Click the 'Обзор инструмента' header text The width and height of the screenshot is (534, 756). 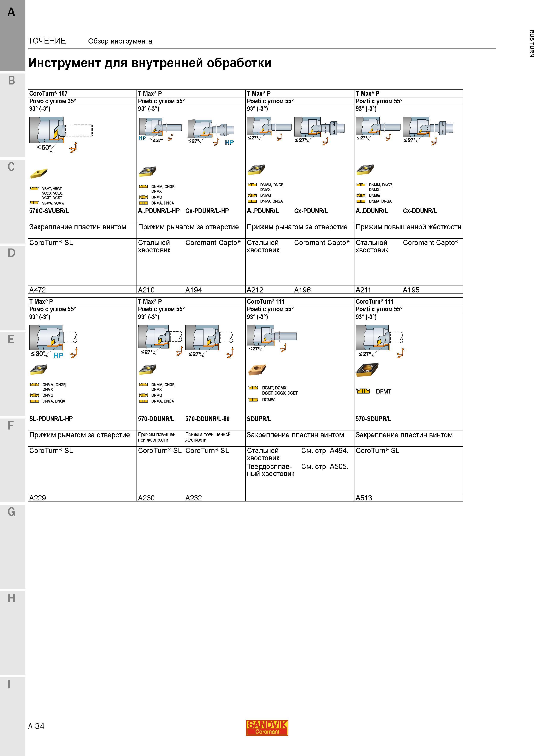coord(120,41)
